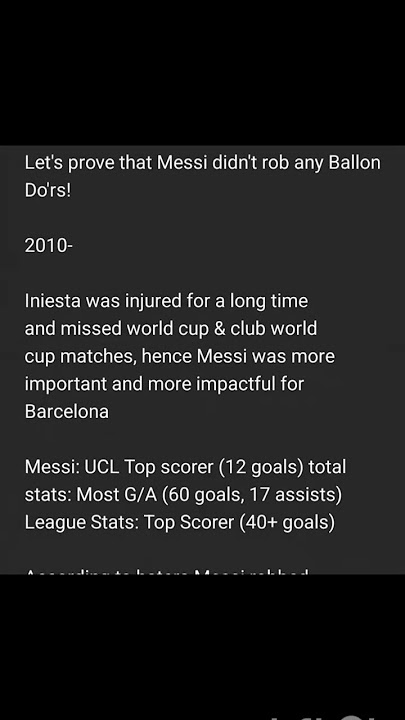Click the word "Barcelona"
This screenshot has width=405, height=720.
67,411
